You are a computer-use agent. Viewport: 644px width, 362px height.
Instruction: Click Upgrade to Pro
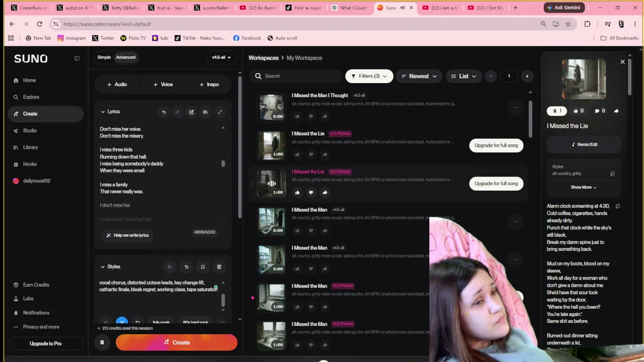(45, 343)
